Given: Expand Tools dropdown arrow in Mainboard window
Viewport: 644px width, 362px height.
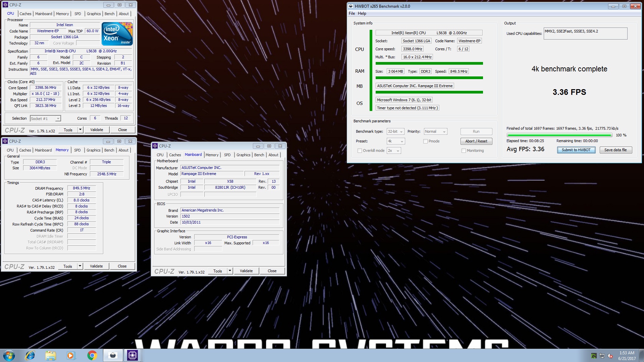Looking at the screenshot, I should (230, 271).
